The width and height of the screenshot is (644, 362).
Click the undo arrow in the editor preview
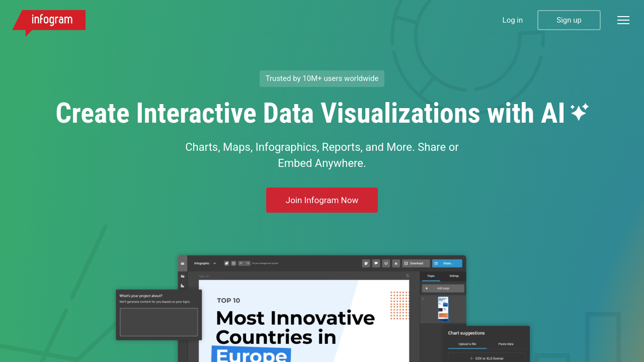[241, 263]
